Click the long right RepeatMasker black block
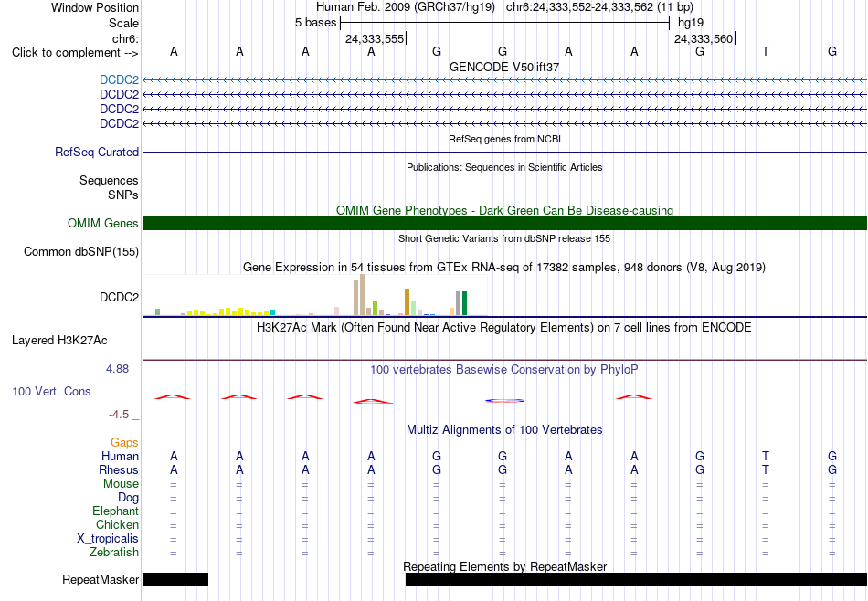 (636, 579)
